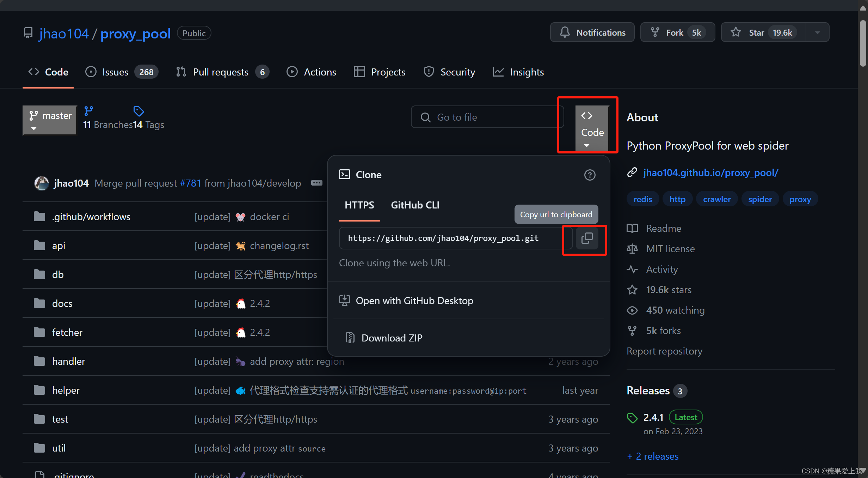Viewport: 868px width, 478px height.
Task: Click the handler folder icon
Action: pos(39,361)
